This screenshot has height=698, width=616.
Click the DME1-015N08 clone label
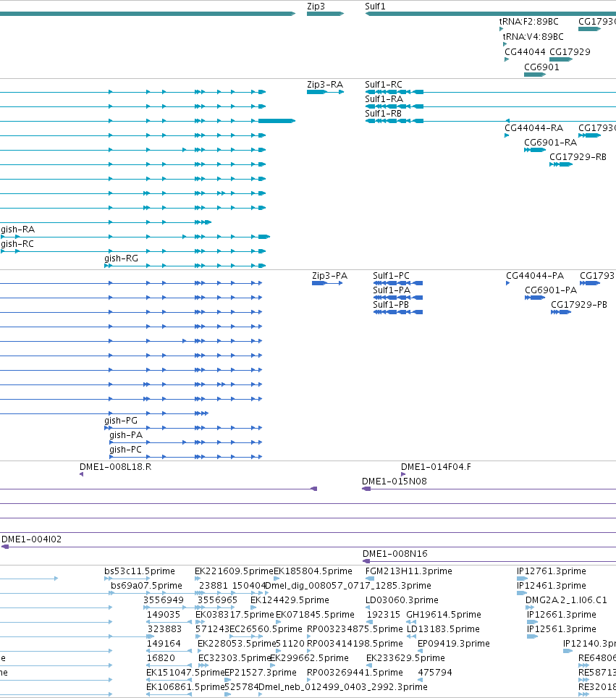point(395,482)
